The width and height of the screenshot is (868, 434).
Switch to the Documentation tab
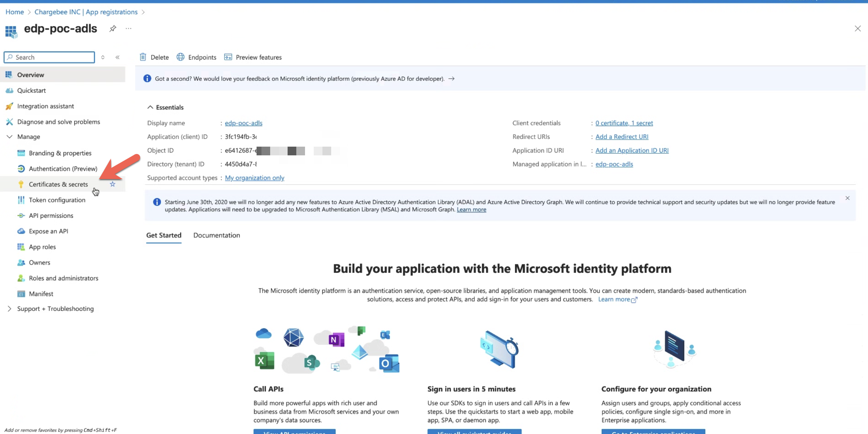click(x=216, y=235)
